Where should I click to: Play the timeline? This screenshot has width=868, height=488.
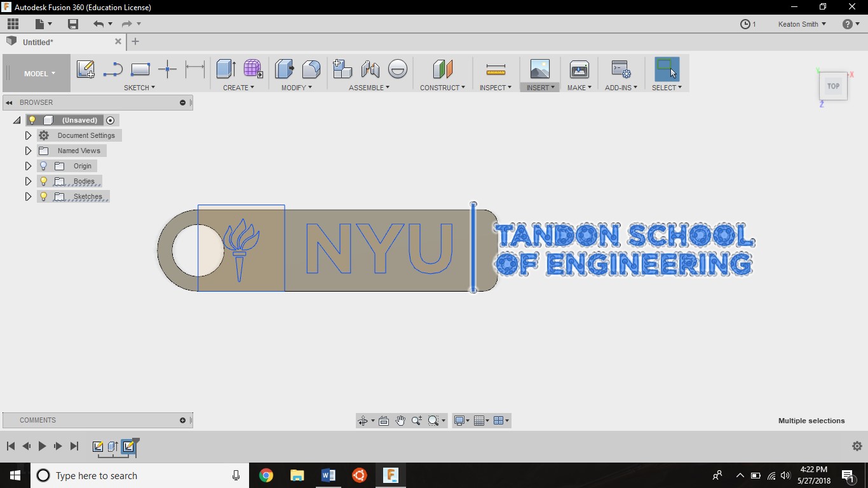click(42, 446)
